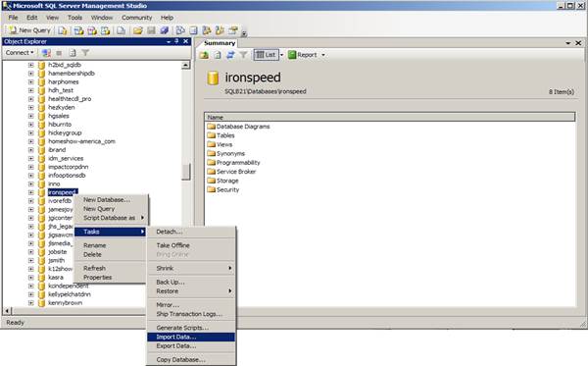This screenshot has width=588, height=366.
Task: Click the Object Explorer vertical scrollbar thumb
Action: tap(185, 172)
